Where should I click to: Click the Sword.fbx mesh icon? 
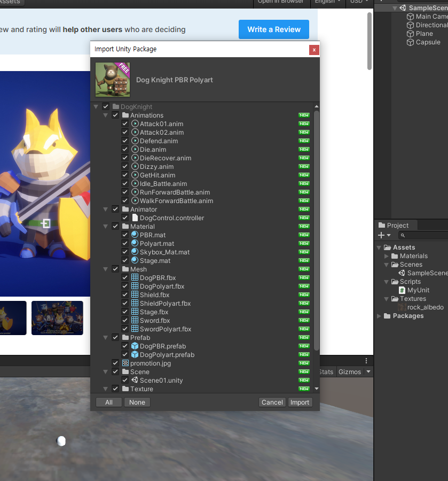[135, 320]
